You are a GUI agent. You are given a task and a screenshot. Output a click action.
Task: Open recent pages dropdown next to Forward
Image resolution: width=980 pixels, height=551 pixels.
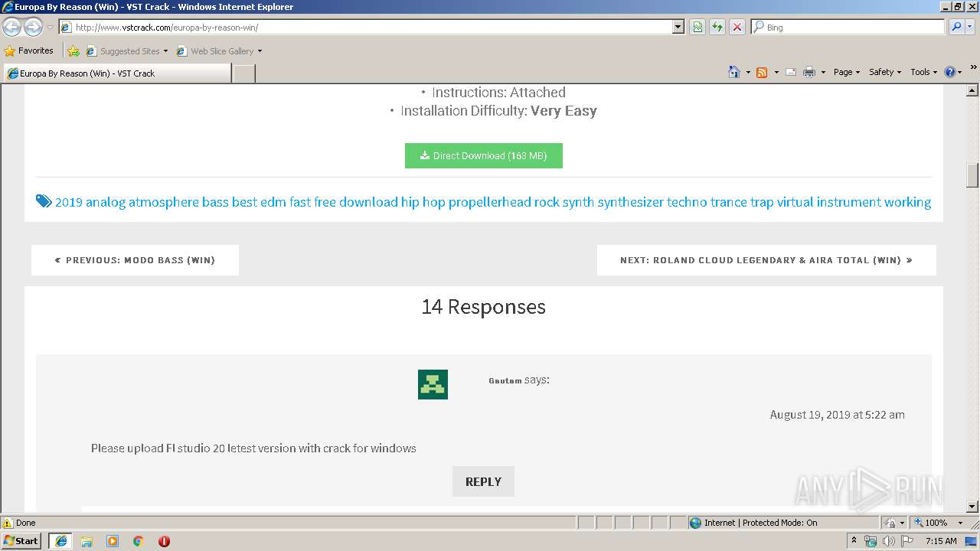pos(50,28)
